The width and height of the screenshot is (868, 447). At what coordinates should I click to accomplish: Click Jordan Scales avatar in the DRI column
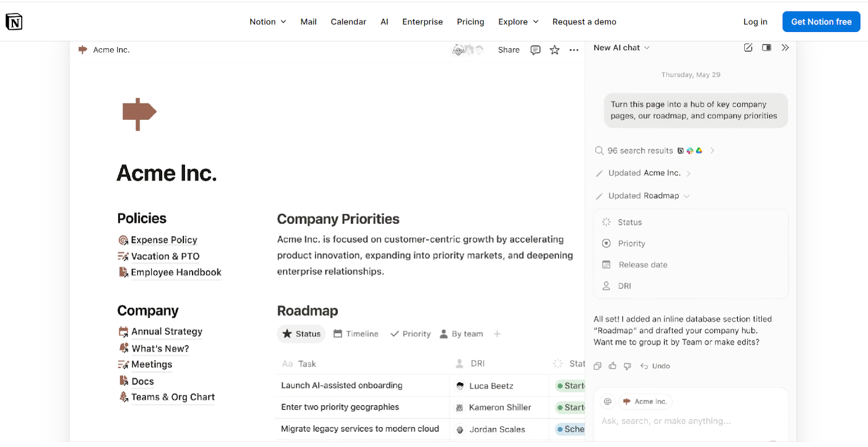460,430
